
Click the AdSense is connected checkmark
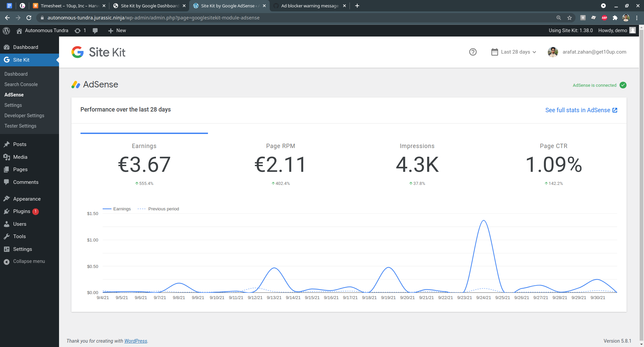[x=623, y=85]
